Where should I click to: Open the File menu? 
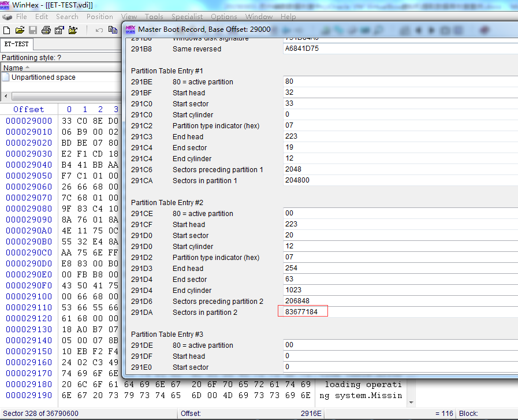click(21, 17)
